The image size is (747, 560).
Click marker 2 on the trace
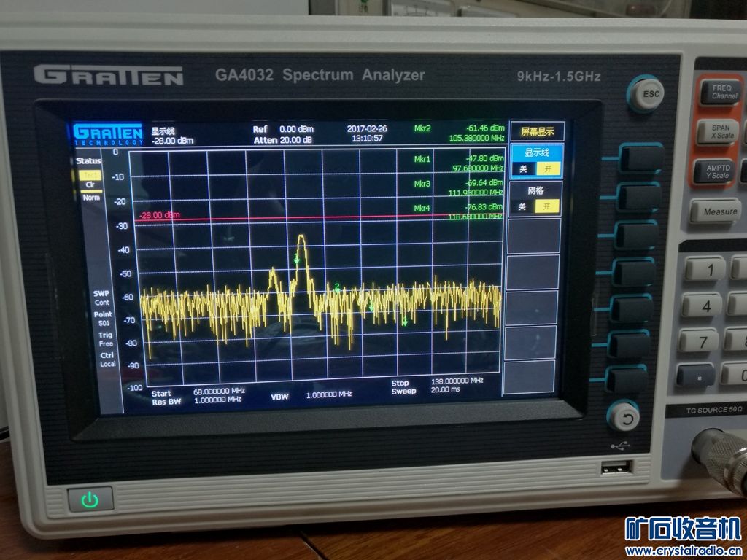[337, 287]
